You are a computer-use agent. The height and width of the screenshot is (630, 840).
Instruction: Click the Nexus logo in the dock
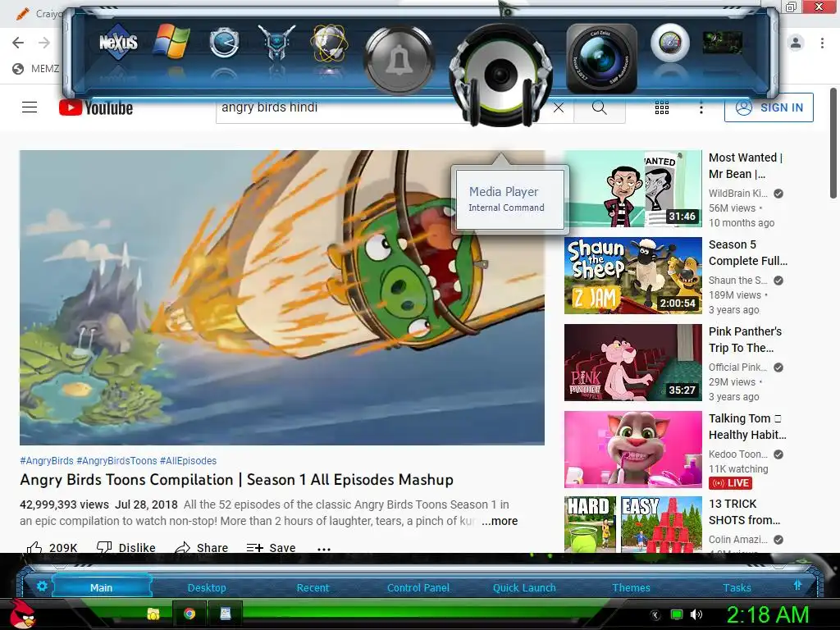click(x=118, y=42)
